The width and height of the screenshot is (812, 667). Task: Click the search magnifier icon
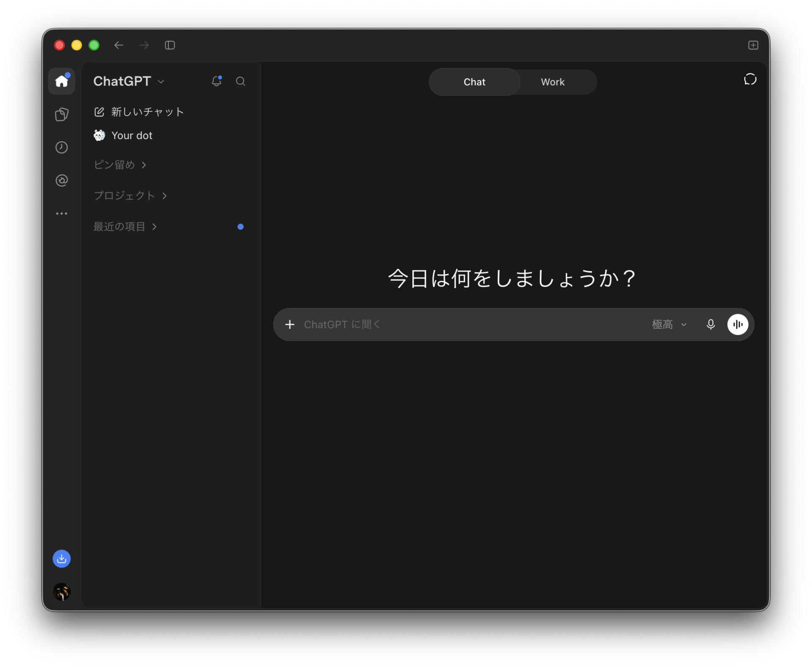pos(241,81)
